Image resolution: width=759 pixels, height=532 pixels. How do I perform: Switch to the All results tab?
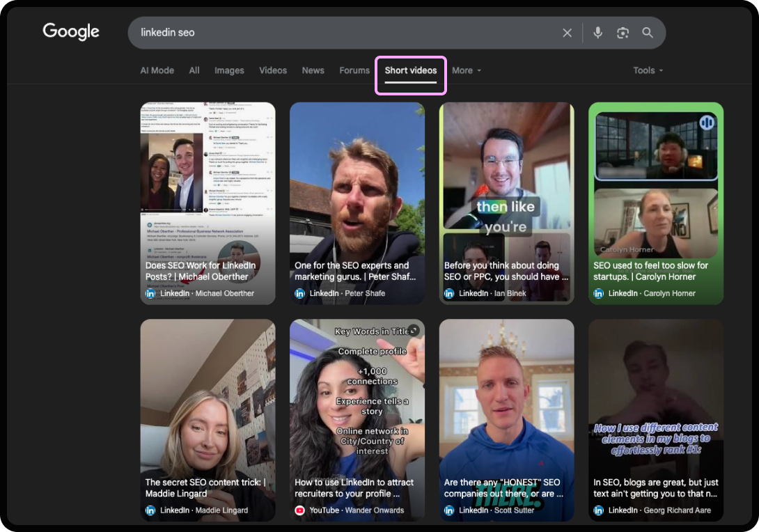(194, 70)
